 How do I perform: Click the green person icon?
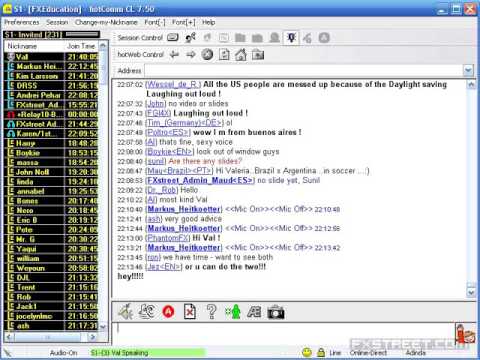coord(234,312)
